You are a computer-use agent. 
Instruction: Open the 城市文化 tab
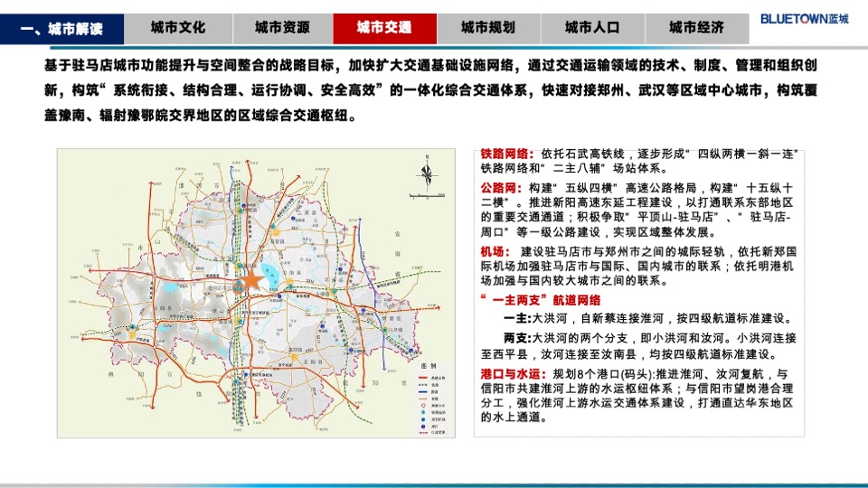point(177,29)
